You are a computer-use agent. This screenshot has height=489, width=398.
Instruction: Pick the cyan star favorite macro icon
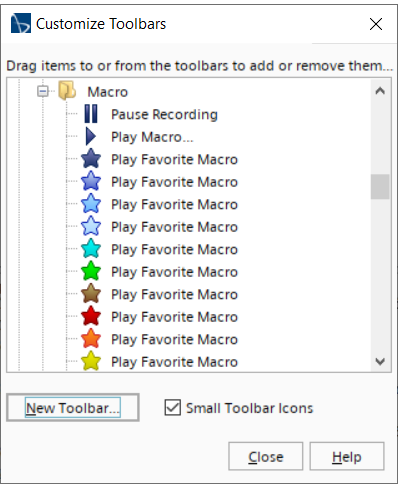pyautogui.click(x=91, y=249)
